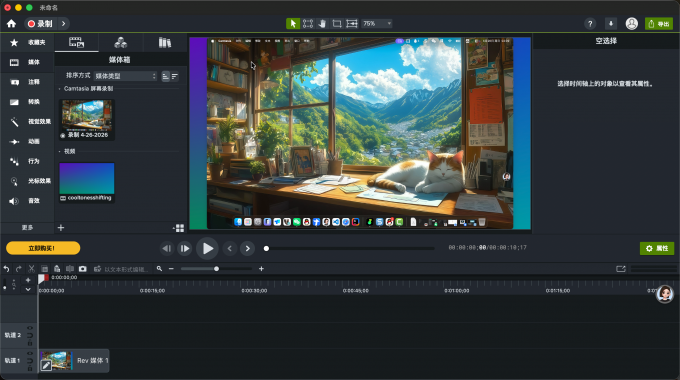Screen dimensions: 680x380
Task: Click 以文本形式编辑 edit as text
Action: point(121,269)
